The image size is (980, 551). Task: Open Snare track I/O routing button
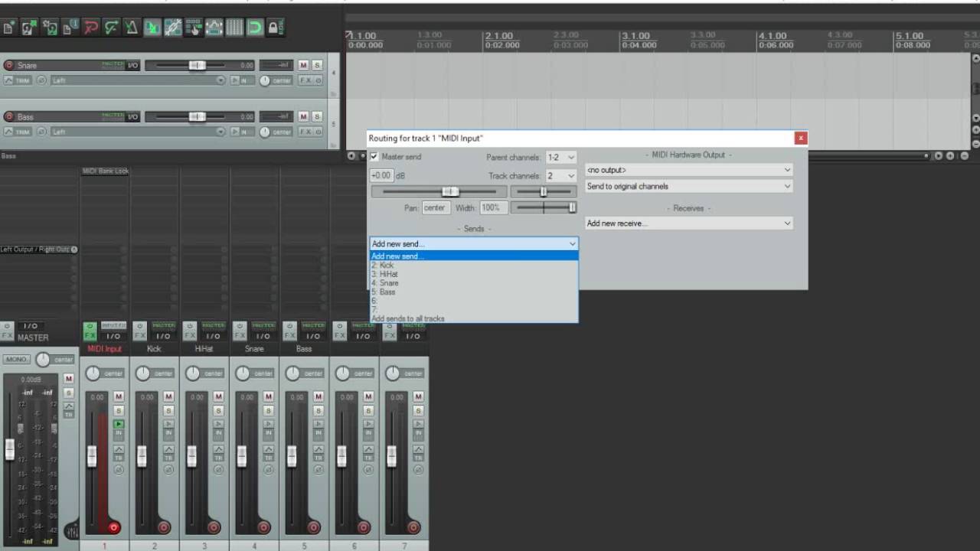click(133, 65)
